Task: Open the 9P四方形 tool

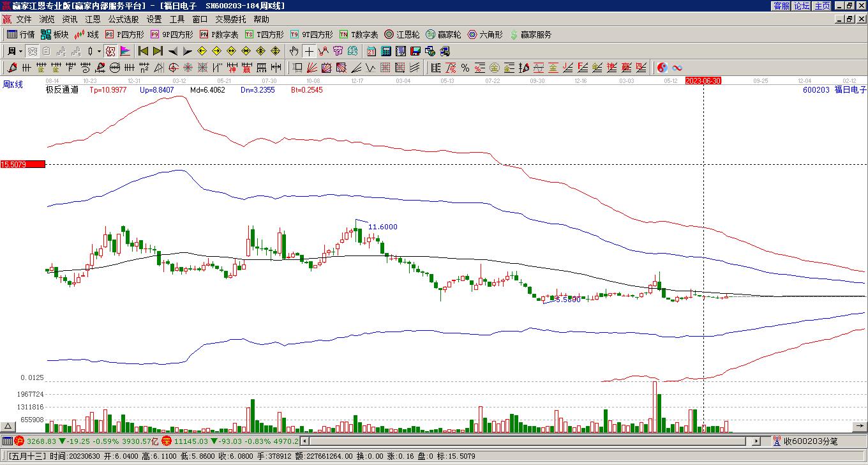Action: 172,34
